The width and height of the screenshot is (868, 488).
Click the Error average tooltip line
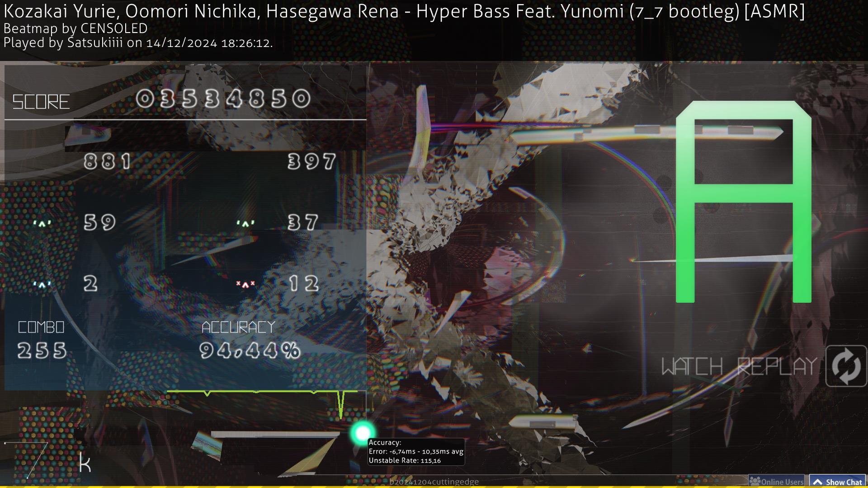(x=416, y=451)
